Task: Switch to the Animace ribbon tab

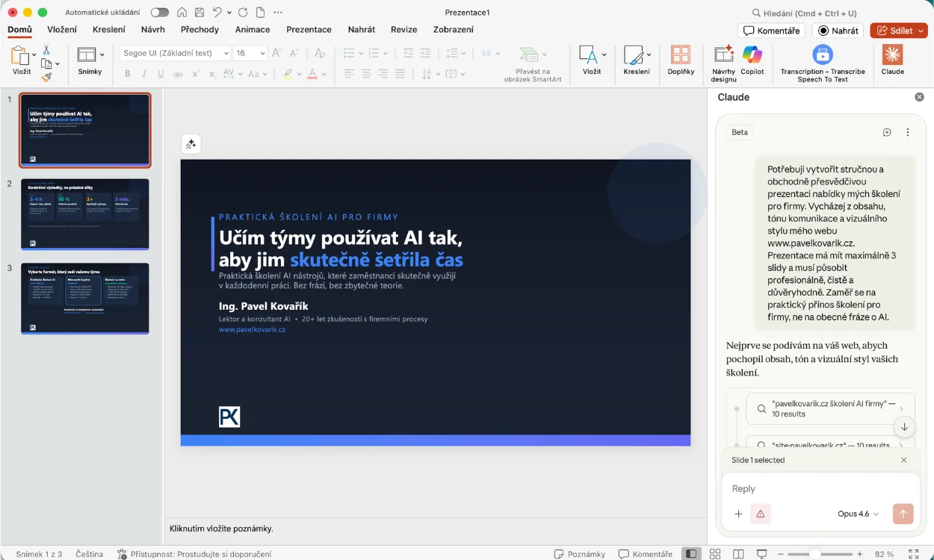Action: [253, 30]
